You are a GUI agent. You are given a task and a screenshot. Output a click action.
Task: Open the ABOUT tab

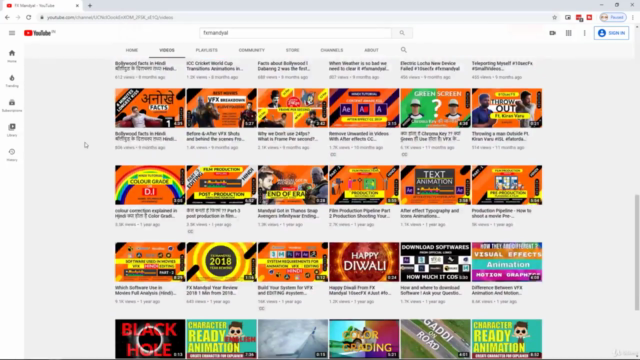coord(371,50)
